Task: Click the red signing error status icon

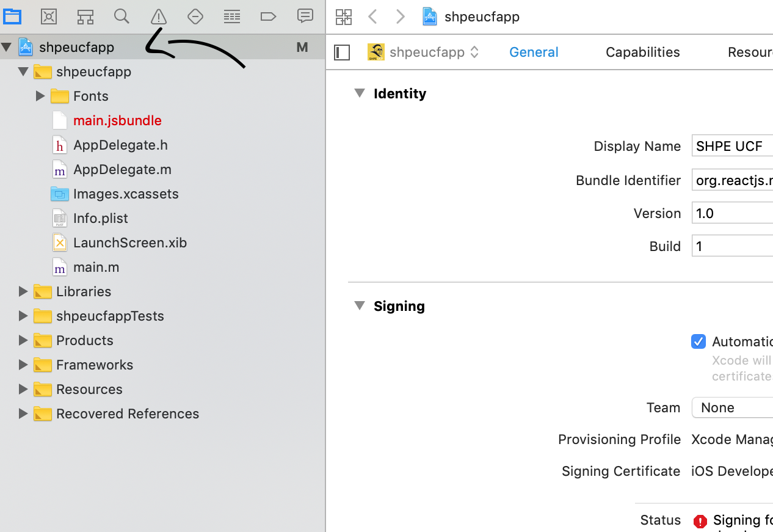Action: [700, 521]
